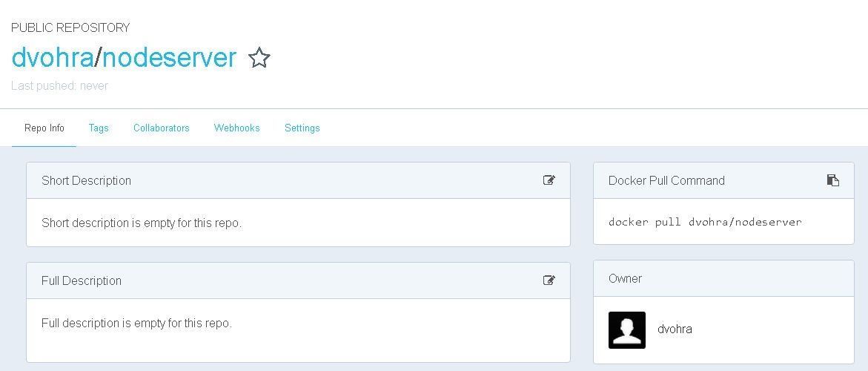Go to the Settings tab

(302, 128)
